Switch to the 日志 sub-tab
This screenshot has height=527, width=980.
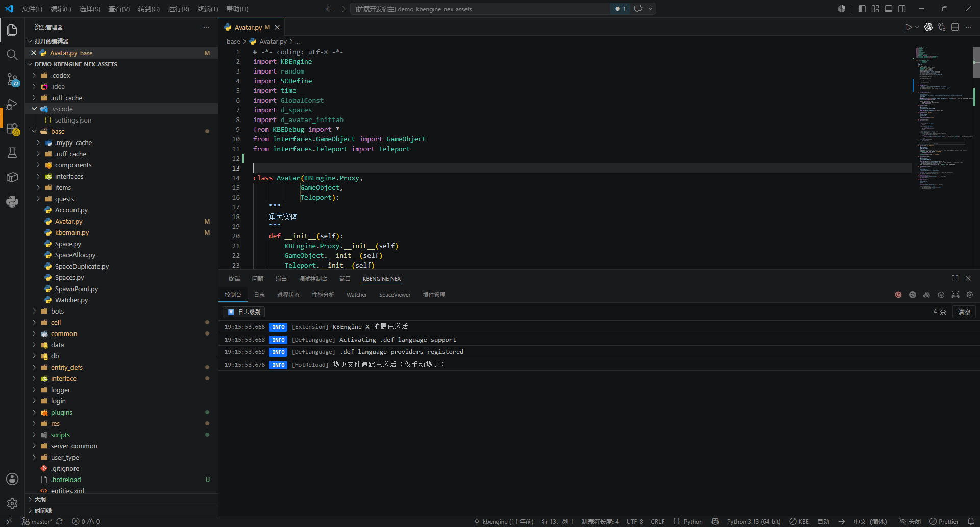pyautogui.click(x=259, y=295)
